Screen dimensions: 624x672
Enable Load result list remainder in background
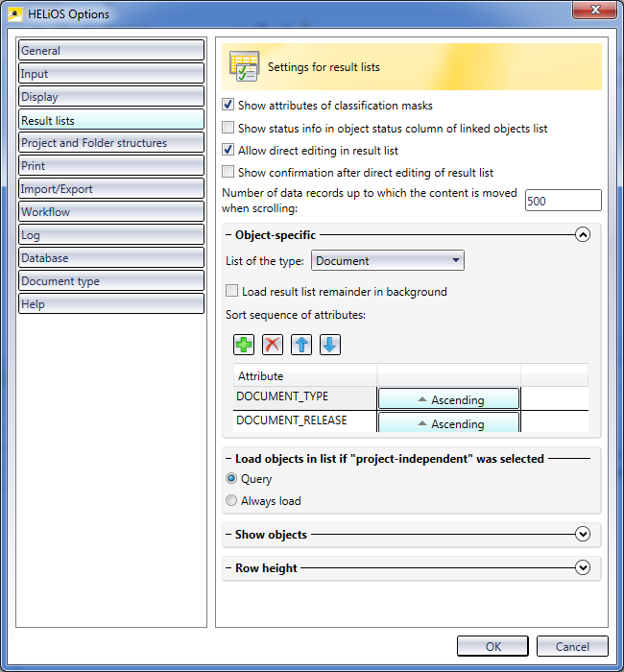click(232, 291)
